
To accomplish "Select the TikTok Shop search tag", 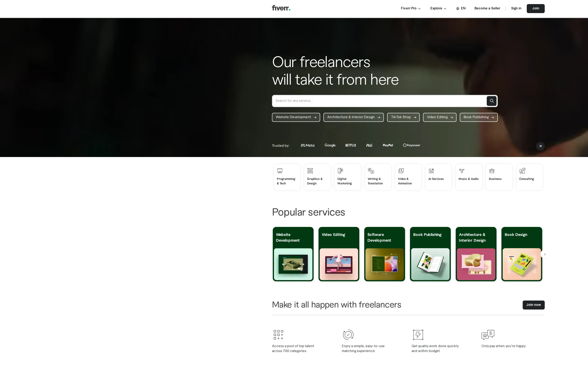I will click(403, 117).
